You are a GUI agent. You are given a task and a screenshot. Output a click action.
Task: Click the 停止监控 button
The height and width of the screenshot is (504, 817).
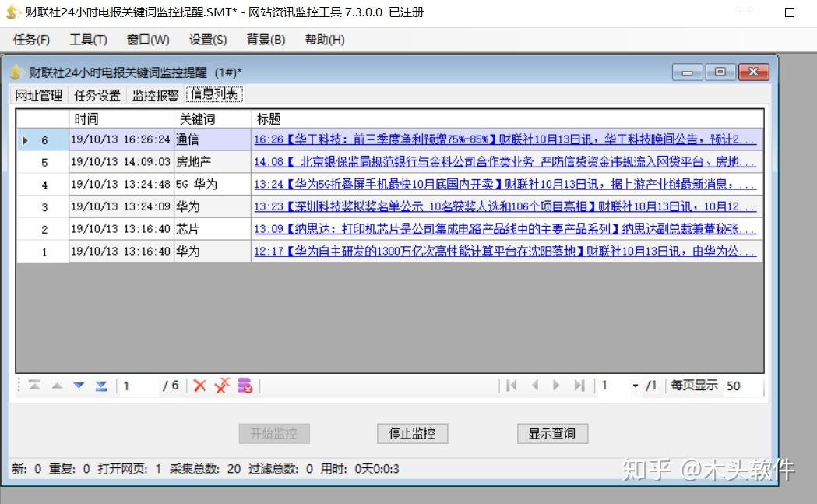pos(412,433)
